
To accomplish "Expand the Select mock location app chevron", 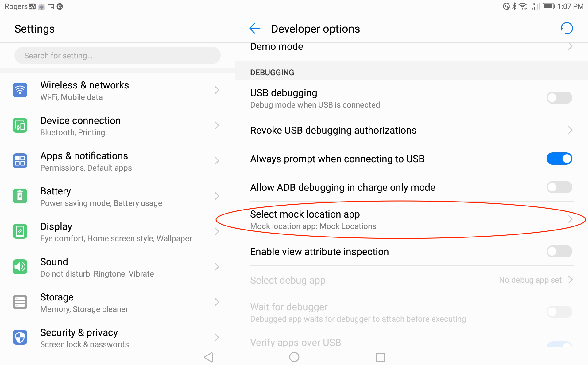I will [570, 219].
